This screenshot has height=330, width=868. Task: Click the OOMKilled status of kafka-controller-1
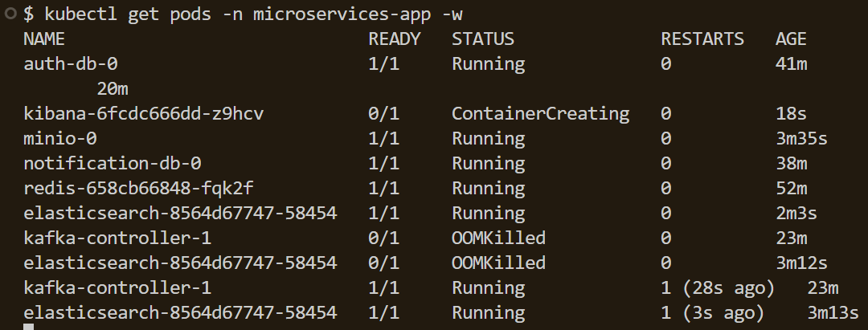[x=498, y=238]
